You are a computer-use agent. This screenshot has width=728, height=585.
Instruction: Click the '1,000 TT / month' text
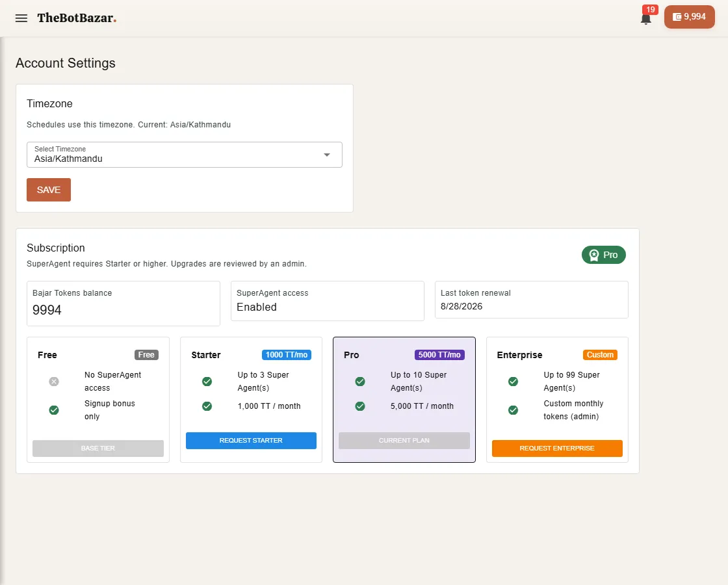(269, 406)
